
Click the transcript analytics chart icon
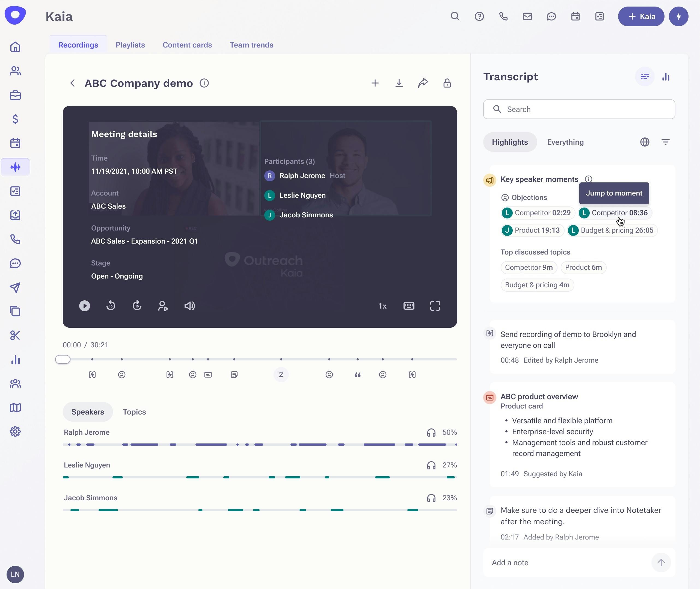pos(666,76)
